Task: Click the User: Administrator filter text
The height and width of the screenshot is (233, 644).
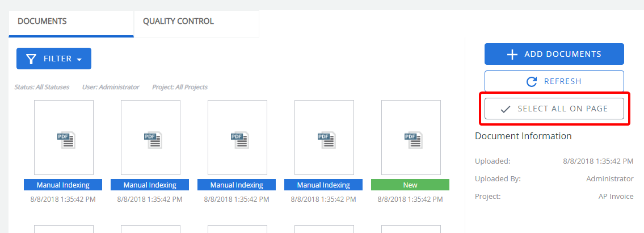Action: click(x=111, y=88)
